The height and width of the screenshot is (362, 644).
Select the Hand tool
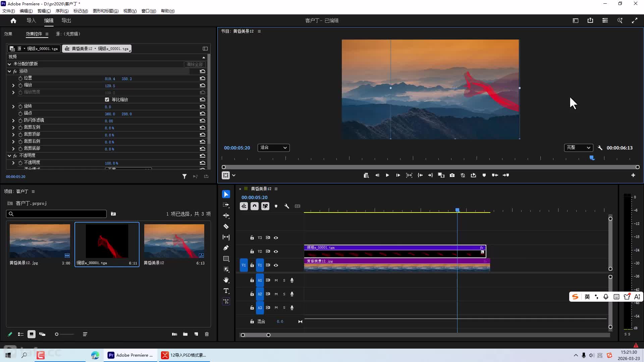pyautogui.click(x=226, y=280)
